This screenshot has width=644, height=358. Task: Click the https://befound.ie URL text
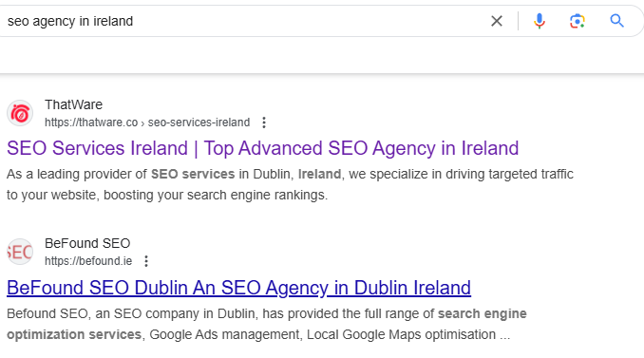88,261
